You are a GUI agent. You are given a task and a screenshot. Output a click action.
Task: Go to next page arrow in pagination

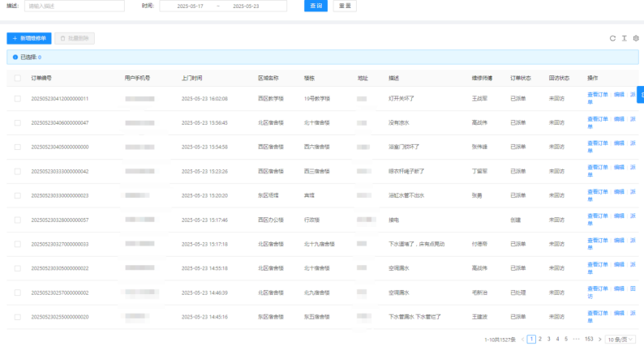click(600, 339)
